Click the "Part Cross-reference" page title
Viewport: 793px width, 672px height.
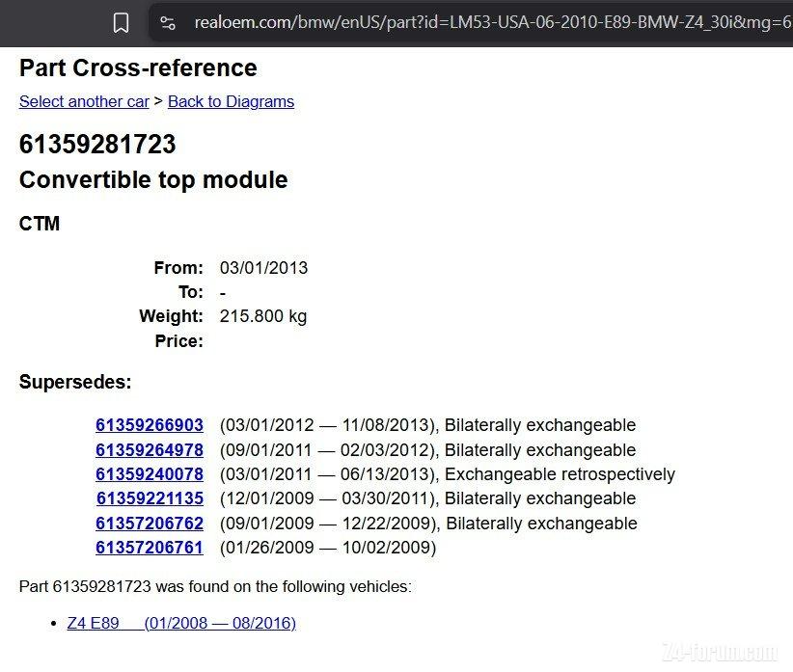tap(138, 67)
